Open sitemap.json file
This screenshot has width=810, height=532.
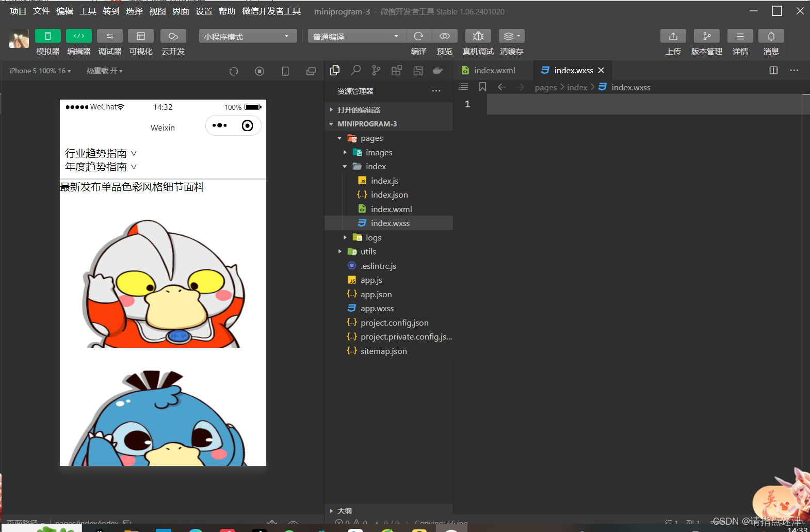(388, 351)
